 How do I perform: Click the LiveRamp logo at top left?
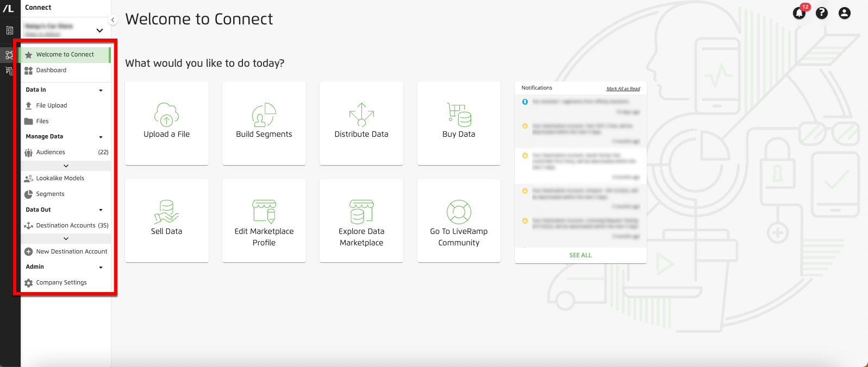(8, 8)
